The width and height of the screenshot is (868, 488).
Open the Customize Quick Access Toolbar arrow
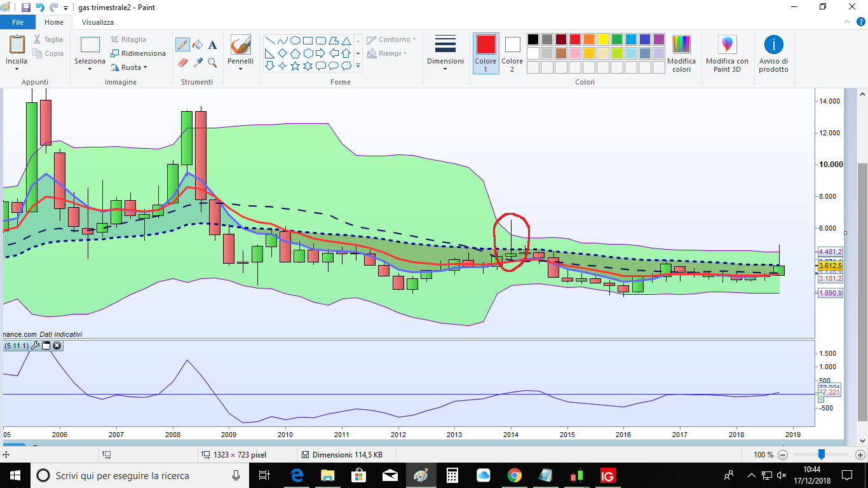click(66, 8)
